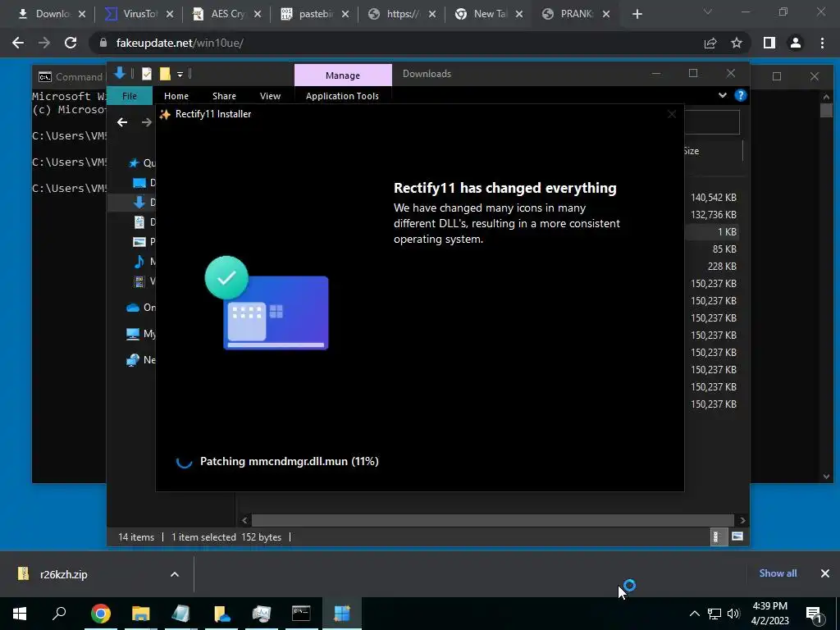
Task: Close the Chrome downloads bar
Action: pyautogui.click(x=825, y=573)
